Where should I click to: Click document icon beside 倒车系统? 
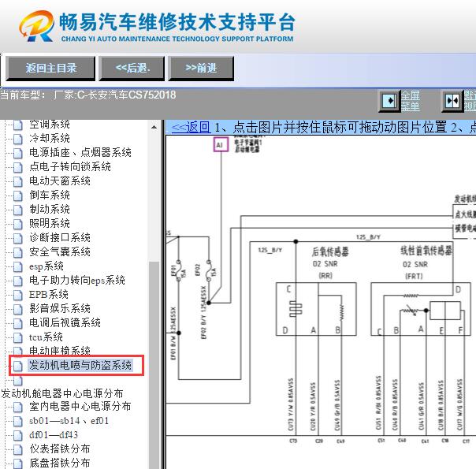[18, 195]
